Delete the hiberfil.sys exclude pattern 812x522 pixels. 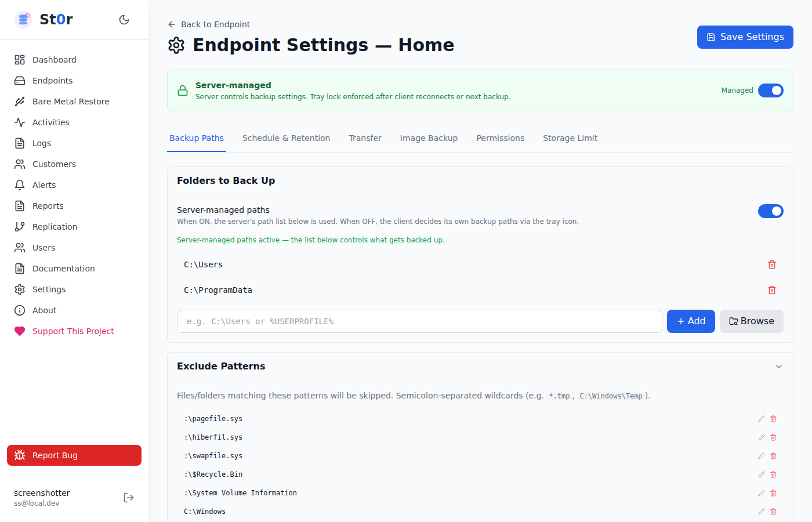click(773, 437)
